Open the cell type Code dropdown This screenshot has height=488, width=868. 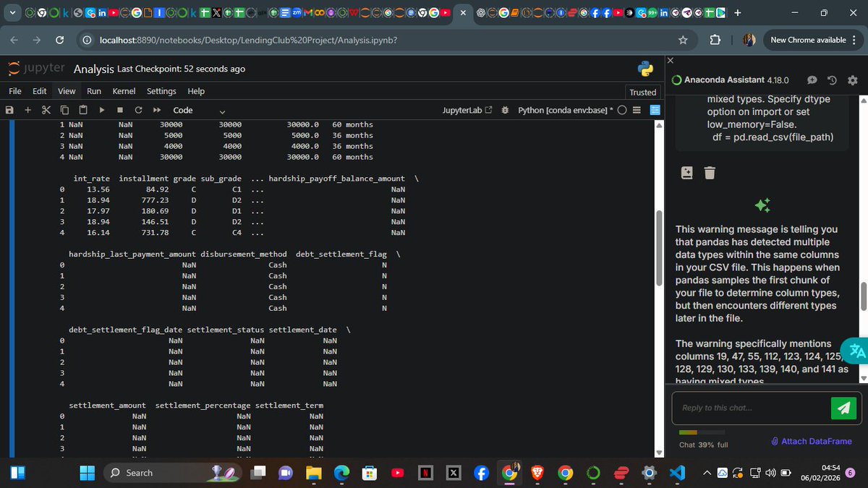click(x=200, y=110)
